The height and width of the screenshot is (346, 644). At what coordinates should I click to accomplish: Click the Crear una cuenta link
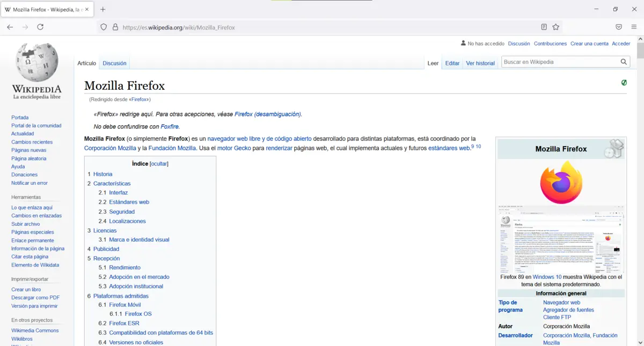[589, 44]
